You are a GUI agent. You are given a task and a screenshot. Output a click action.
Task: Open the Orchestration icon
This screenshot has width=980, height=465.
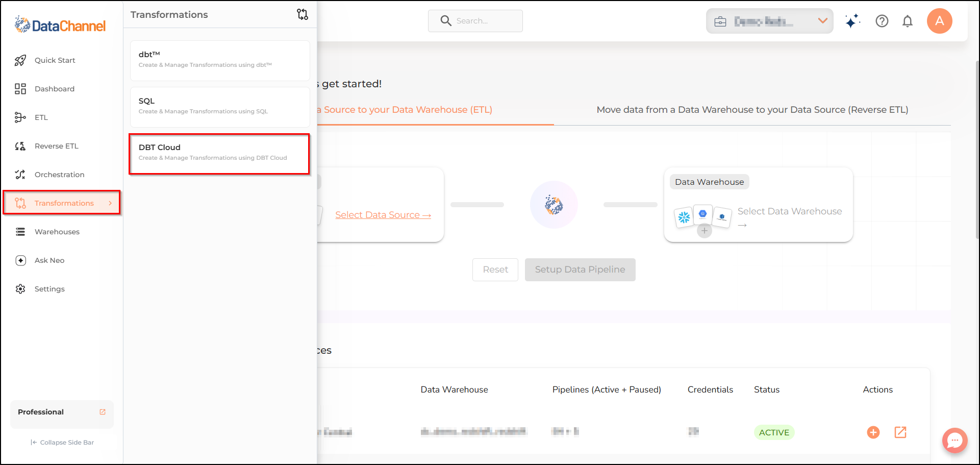(20, 175)
